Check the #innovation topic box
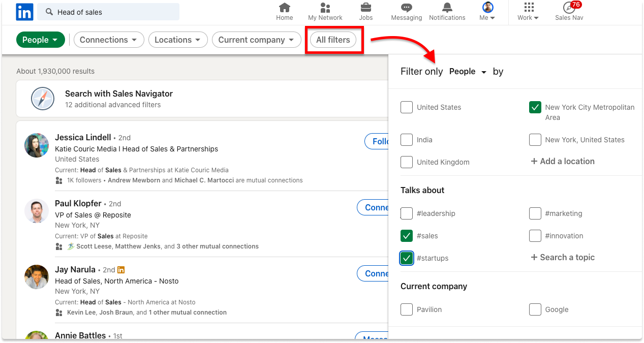 pos(535,236)
